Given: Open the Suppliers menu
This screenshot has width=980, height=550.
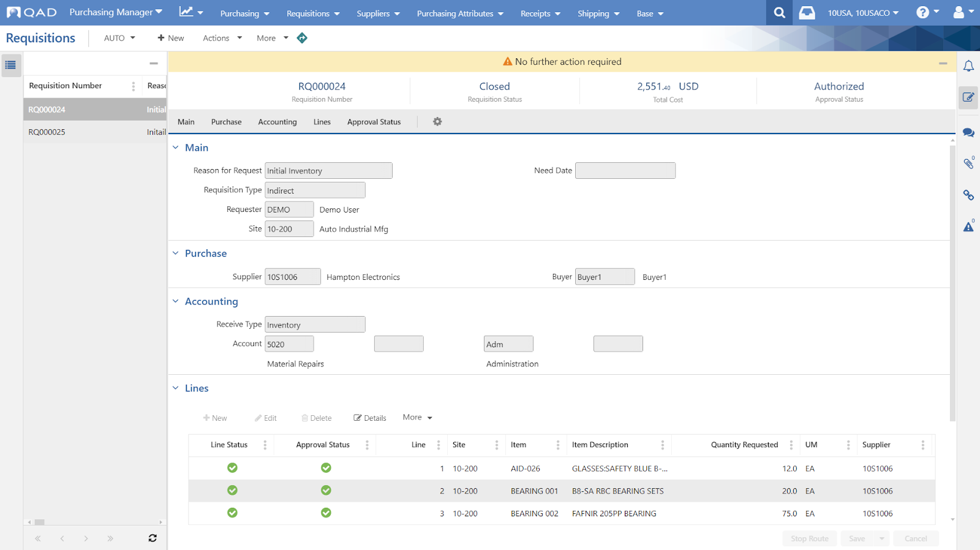Looking at the screenshot, I should [x=378, y=13].
